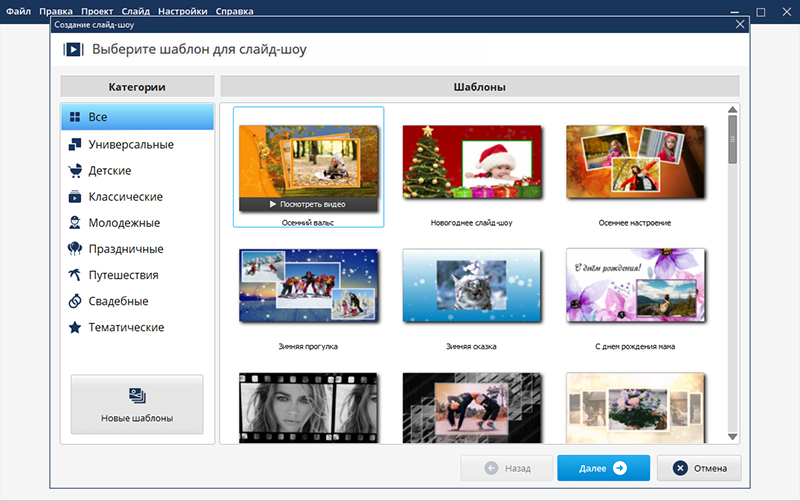Click the Отмена button

point(706,467)
